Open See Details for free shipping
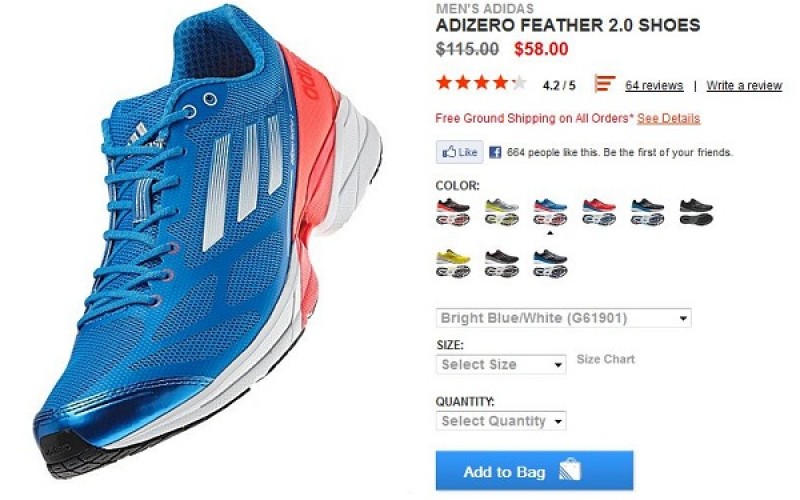Viewport: 800px width, 500px height. point(668,118)
